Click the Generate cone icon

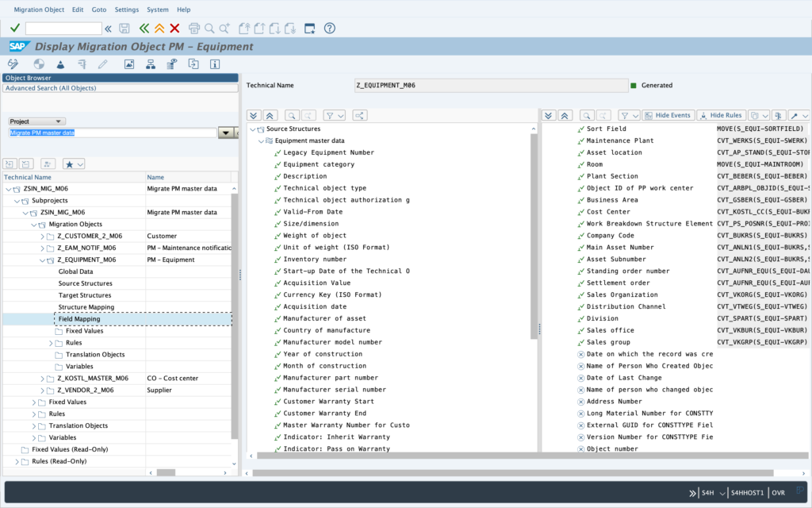tap(60, 64)
